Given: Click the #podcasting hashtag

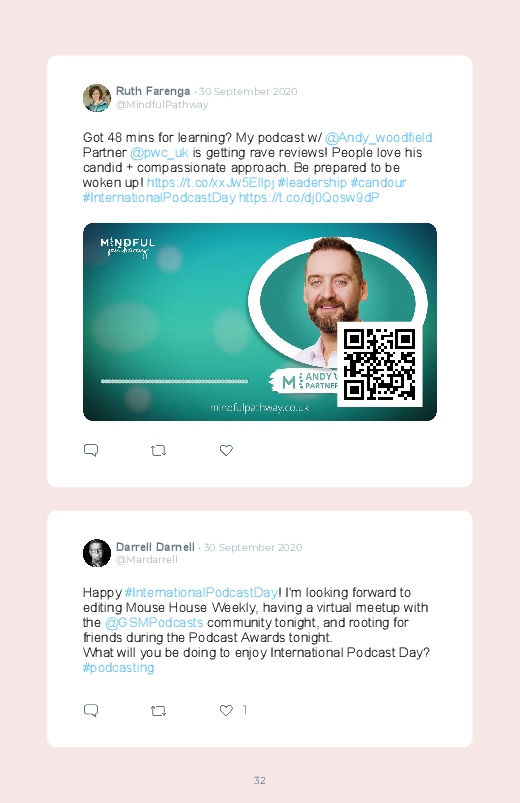Looking at the screenshot, I should coord(118,668).
